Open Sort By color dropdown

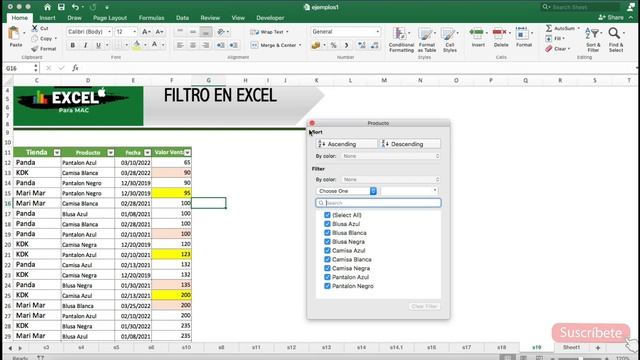click(390, 156)
